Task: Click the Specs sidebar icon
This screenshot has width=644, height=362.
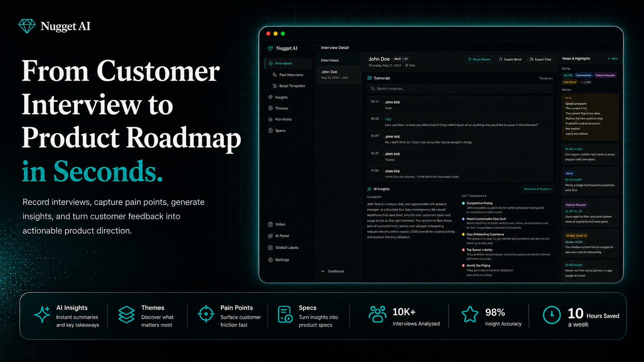Action: (270, 130)
